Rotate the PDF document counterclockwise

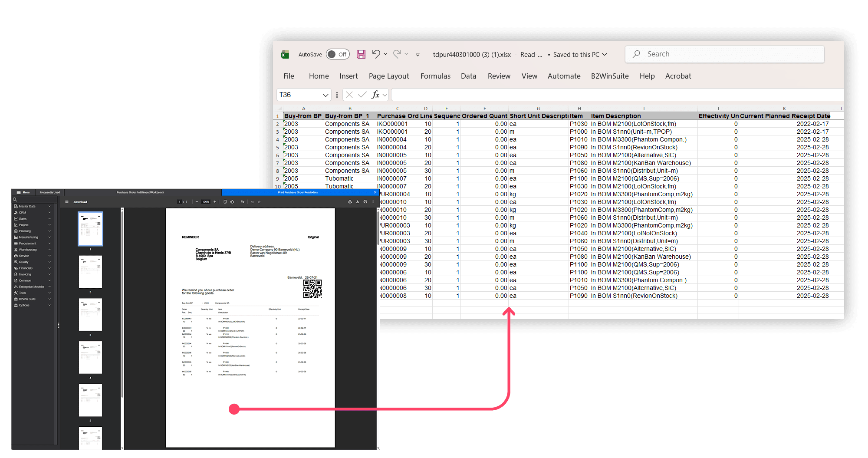[x=232, y=202]
